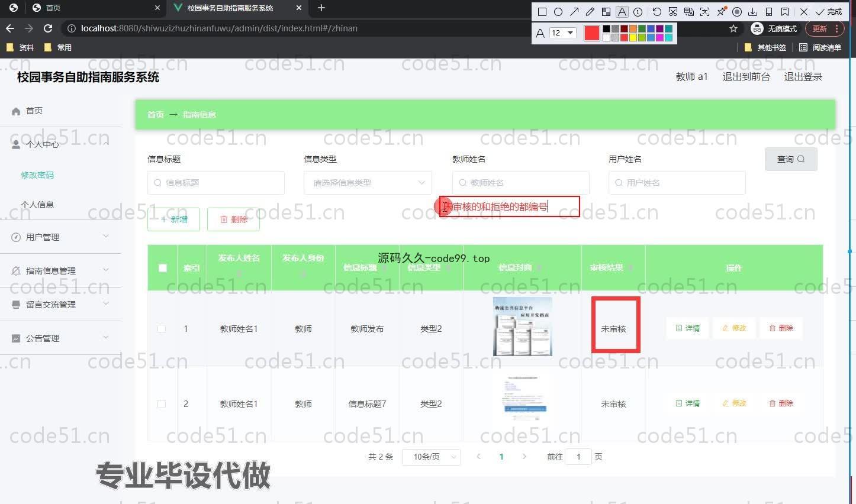
Task: Cancel the screenshot with X icon
Action: coord(804,11)
